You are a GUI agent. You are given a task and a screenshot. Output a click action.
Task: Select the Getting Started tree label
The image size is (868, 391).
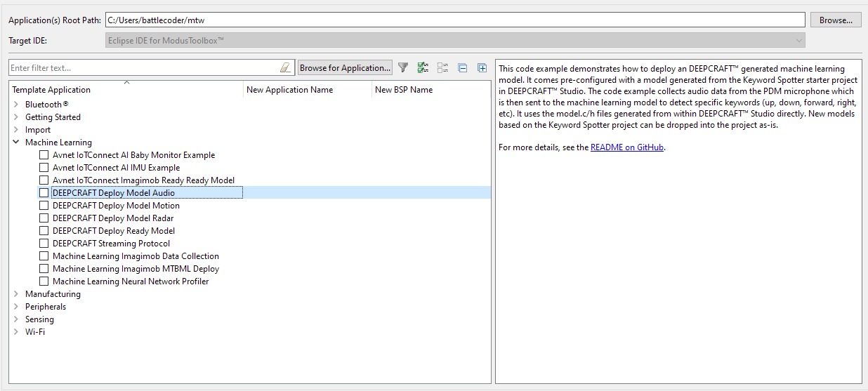click(x=53, y=117)
